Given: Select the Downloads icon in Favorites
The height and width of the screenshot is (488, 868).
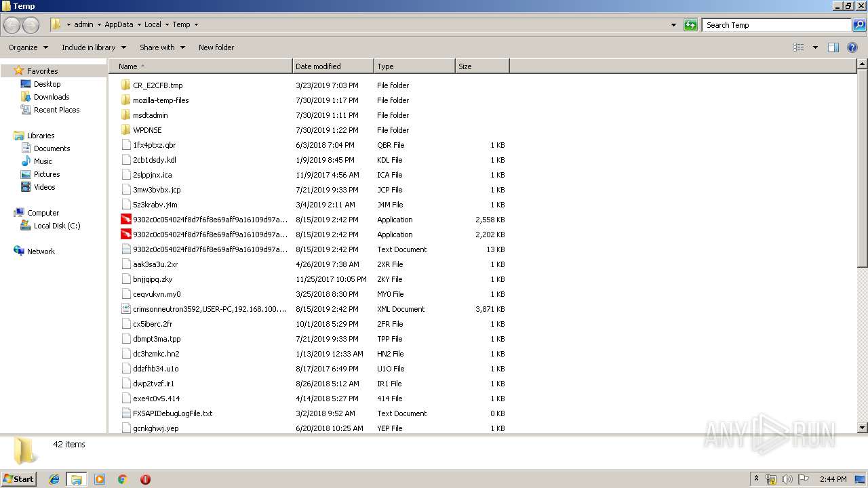Looking at the screenshot, I should 26,97.
